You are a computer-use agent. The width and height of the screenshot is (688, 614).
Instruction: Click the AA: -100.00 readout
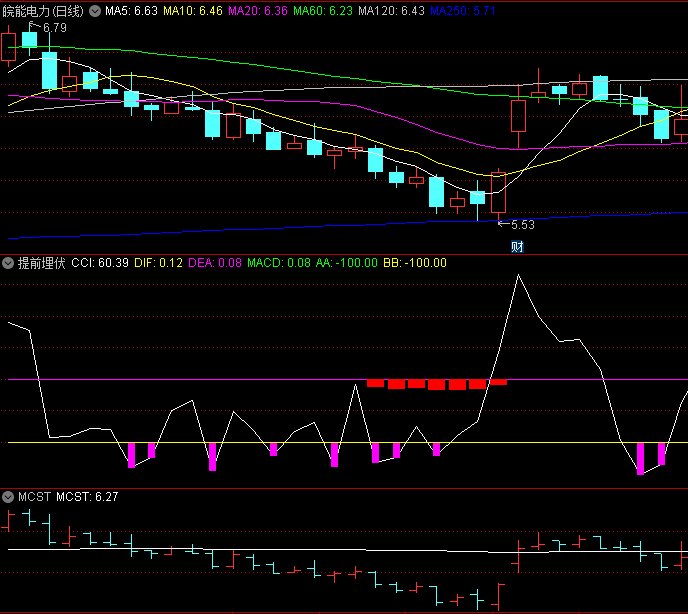tap(347, 263)
